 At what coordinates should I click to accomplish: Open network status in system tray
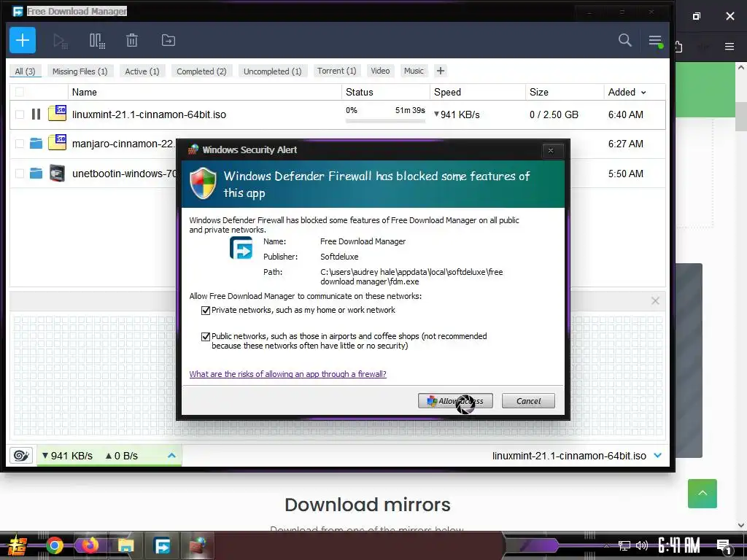coord(624,545)
